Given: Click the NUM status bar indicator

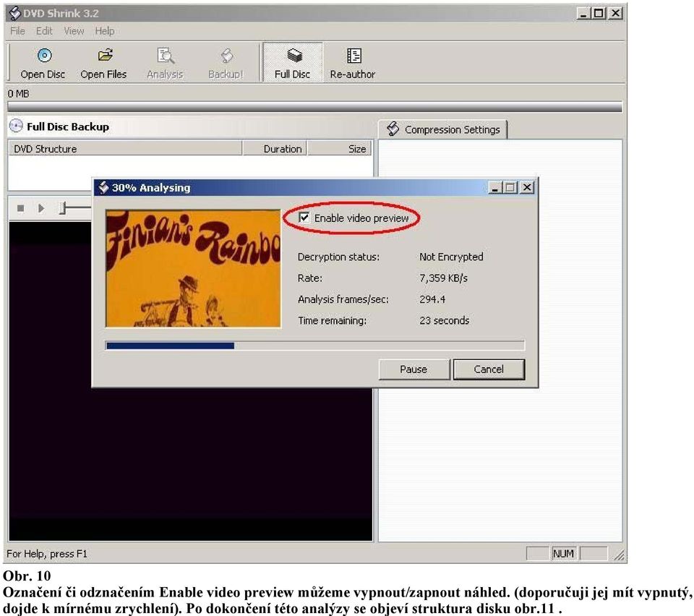Looking at the screenshot, I should click(563, 553).
